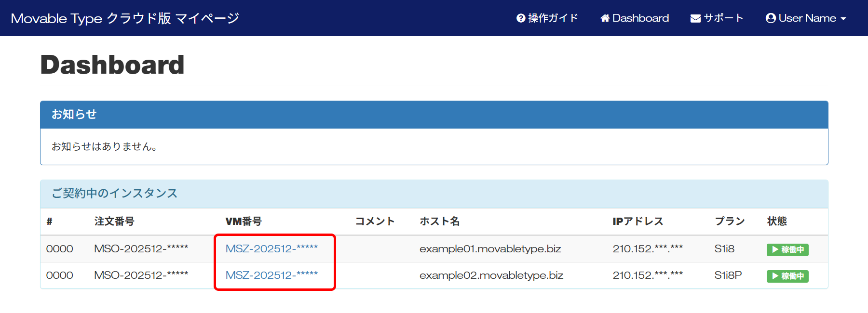Click the MSO-202512 order number in example02 row

click(141, 275)
